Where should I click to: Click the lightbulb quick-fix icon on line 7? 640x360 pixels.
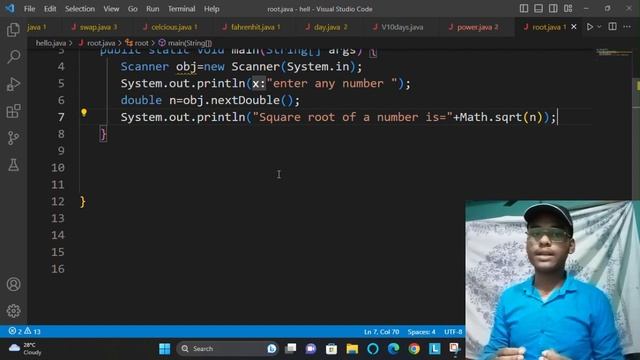[84, 113]
